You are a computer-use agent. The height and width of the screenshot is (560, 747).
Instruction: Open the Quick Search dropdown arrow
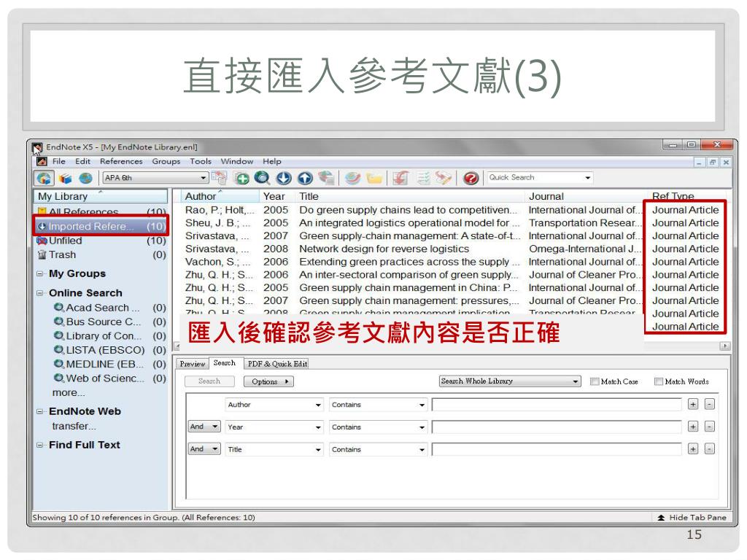(588, 178)
